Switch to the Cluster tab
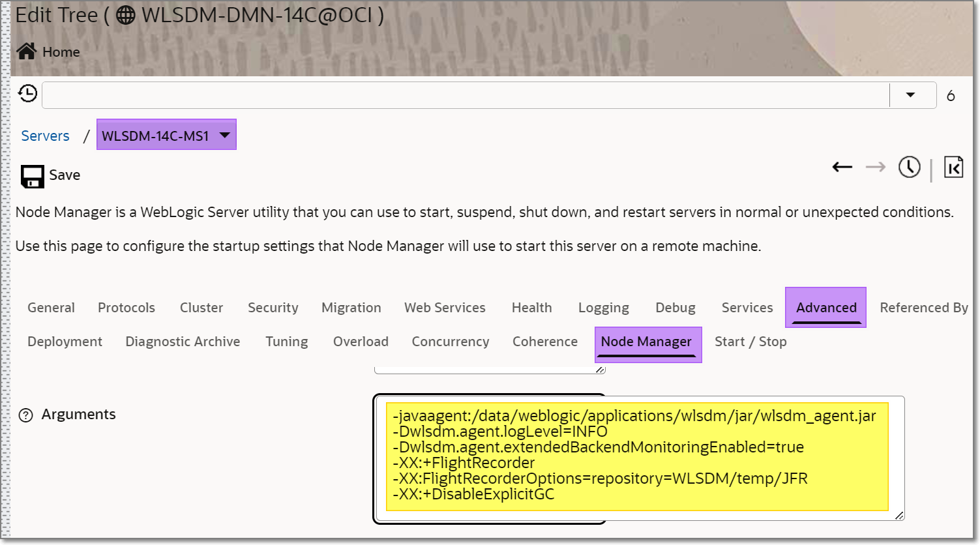This screenshot has height=545, width=980. pyautogui.click(x=201, y=308)
